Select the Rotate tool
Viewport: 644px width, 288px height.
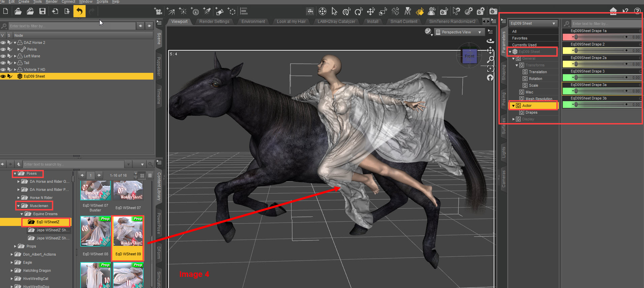click(x=359, y=11)
